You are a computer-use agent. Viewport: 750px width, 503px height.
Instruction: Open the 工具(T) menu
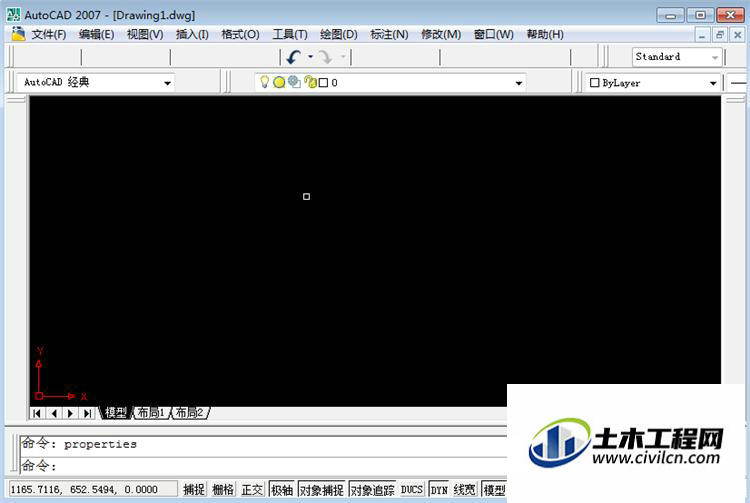pyautogui.click(x=290, y=34)
